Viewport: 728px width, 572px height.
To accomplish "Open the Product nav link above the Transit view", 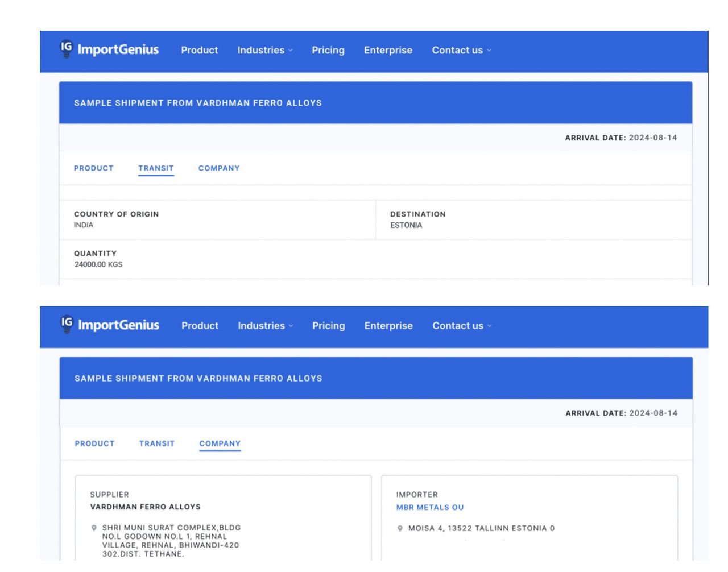I will click(x=199, y=50).
